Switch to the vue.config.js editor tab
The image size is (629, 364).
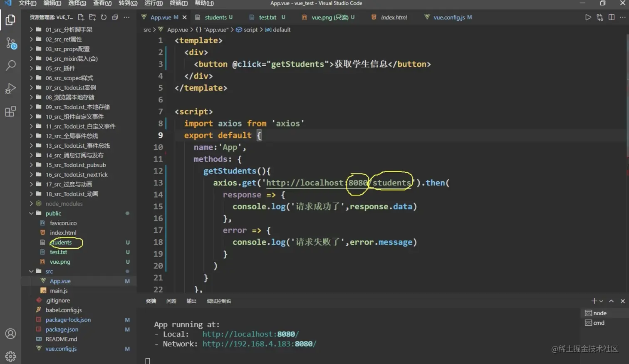click(x=448, y=17)
